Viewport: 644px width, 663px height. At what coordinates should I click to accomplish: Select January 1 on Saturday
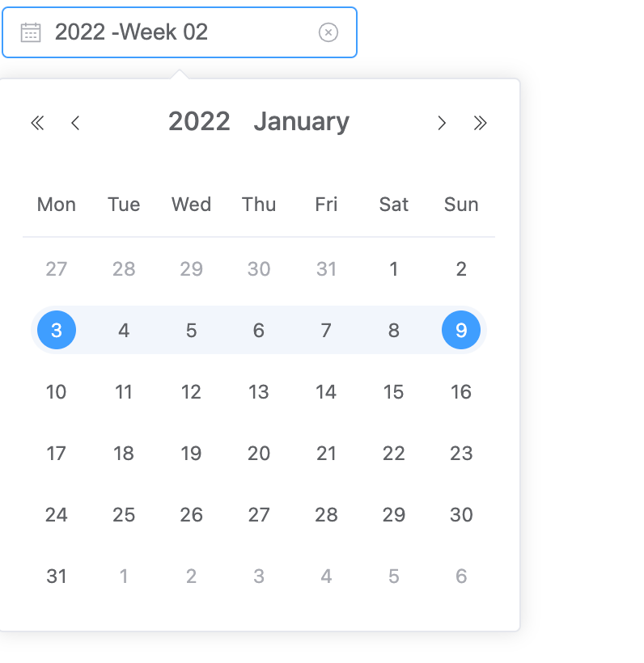tap(393, 268)
